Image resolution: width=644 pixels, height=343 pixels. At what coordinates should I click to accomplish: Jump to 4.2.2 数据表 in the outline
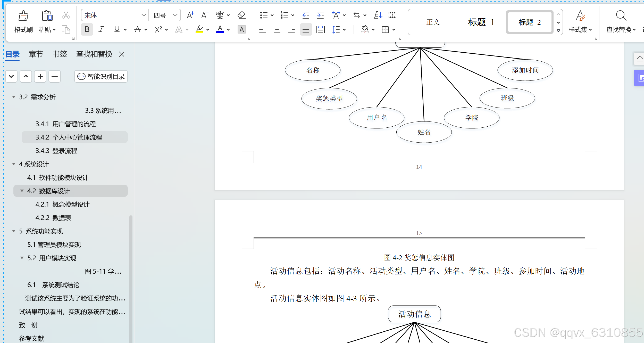click(x=53, y=218)
